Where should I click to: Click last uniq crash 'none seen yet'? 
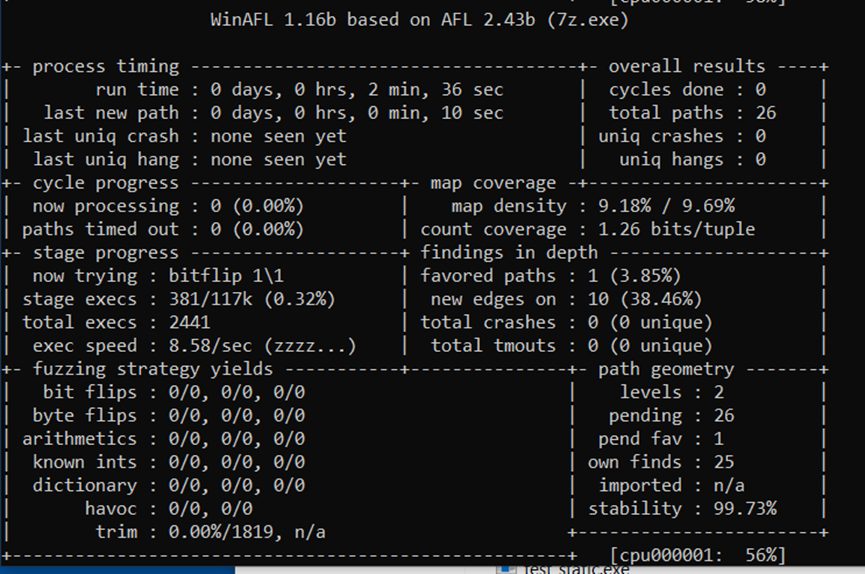click(278, 136)
